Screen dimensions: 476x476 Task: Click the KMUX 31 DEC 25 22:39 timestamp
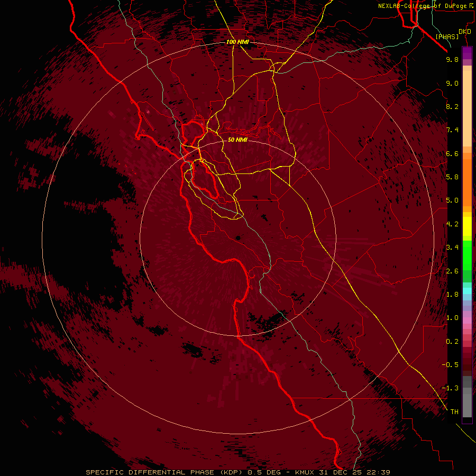click(343, 472)
